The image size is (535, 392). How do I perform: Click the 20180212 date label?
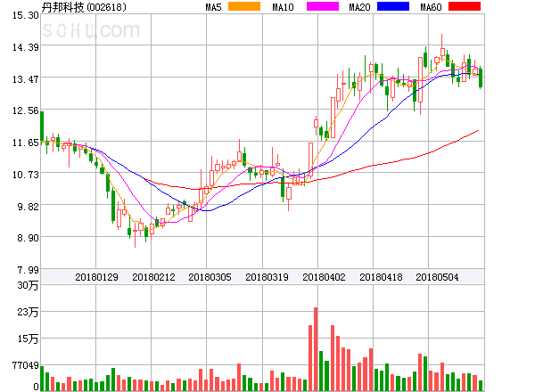point(153,277)
